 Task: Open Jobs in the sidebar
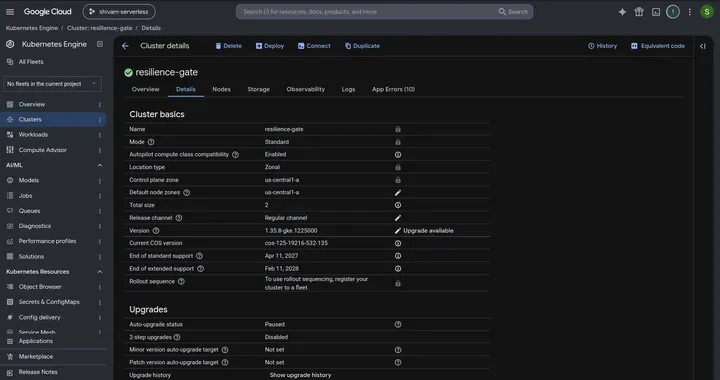25,196
